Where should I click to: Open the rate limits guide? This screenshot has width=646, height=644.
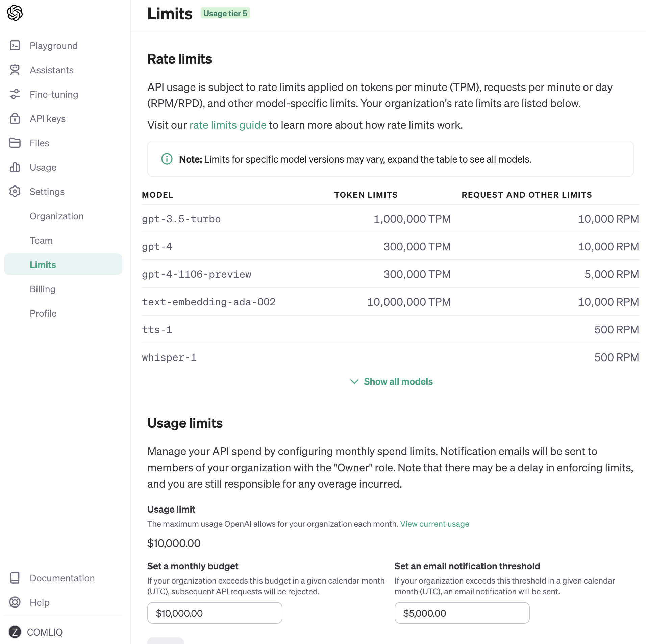tap(227, 125)
